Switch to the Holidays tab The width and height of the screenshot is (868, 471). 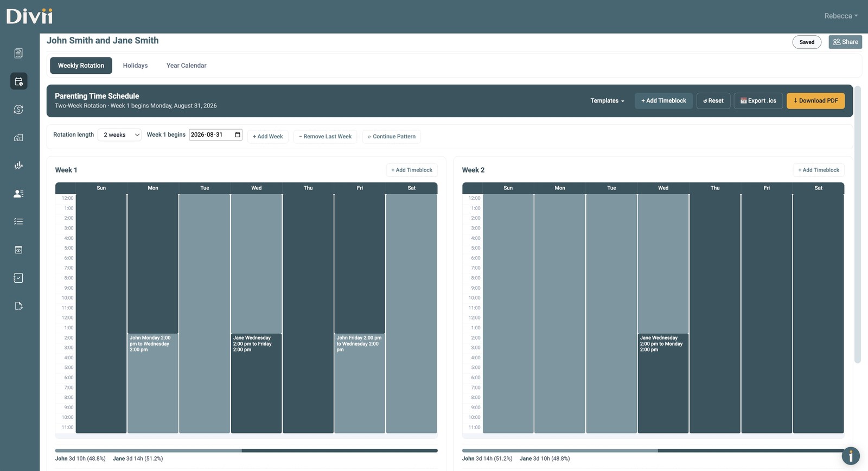pos(135,66)
